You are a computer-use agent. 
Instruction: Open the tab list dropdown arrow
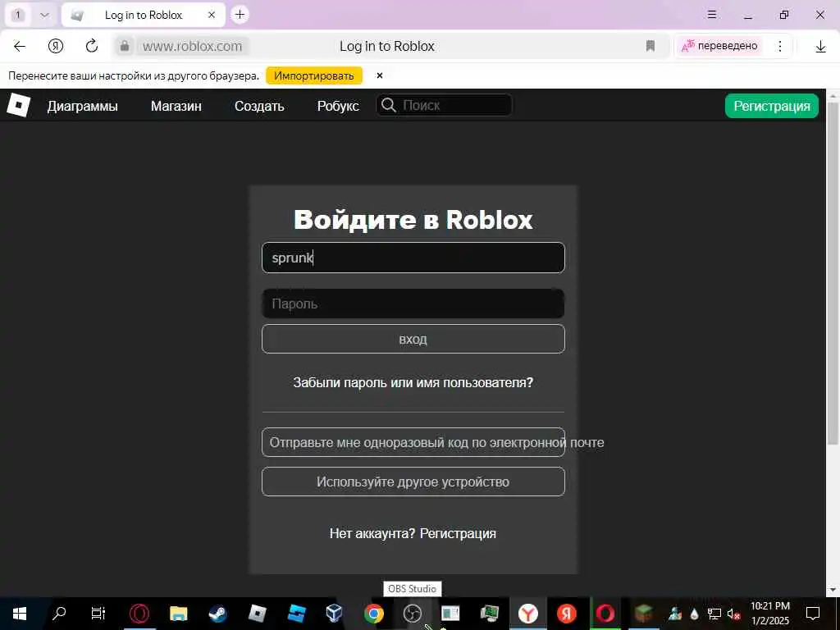(x=44, y=15)
